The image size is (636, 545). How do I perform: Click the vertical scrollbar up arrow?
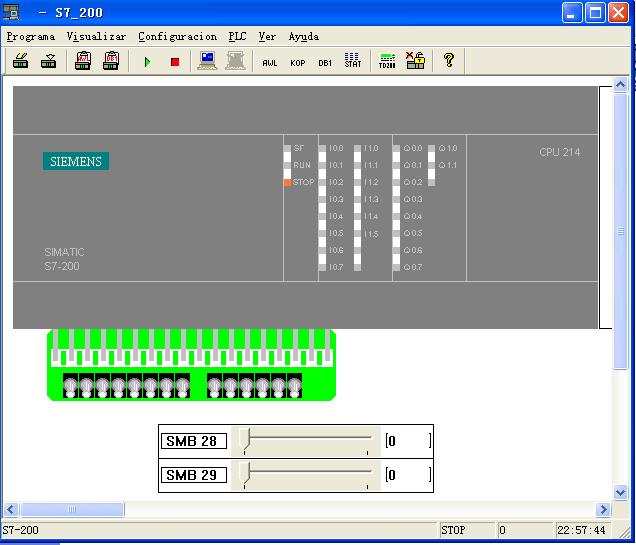click(620, 84)
